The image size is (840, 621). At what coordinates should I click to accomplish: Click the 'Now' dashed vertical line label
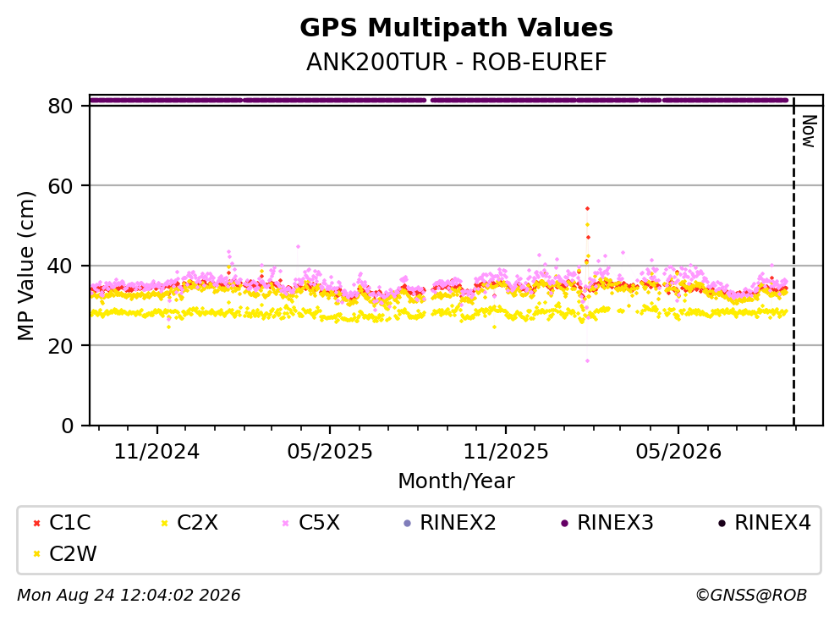pos(809,131)
